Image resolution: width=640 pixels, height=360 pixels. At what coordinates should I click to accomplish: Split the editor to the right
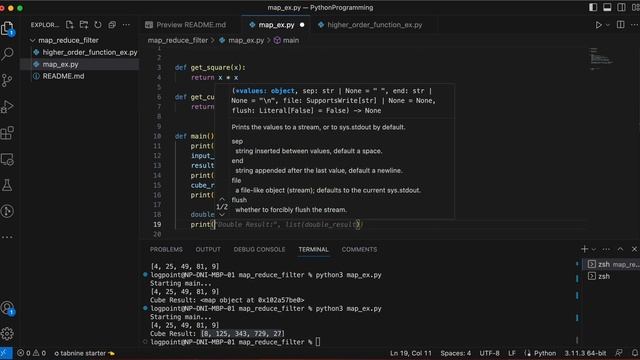(620, 25)
